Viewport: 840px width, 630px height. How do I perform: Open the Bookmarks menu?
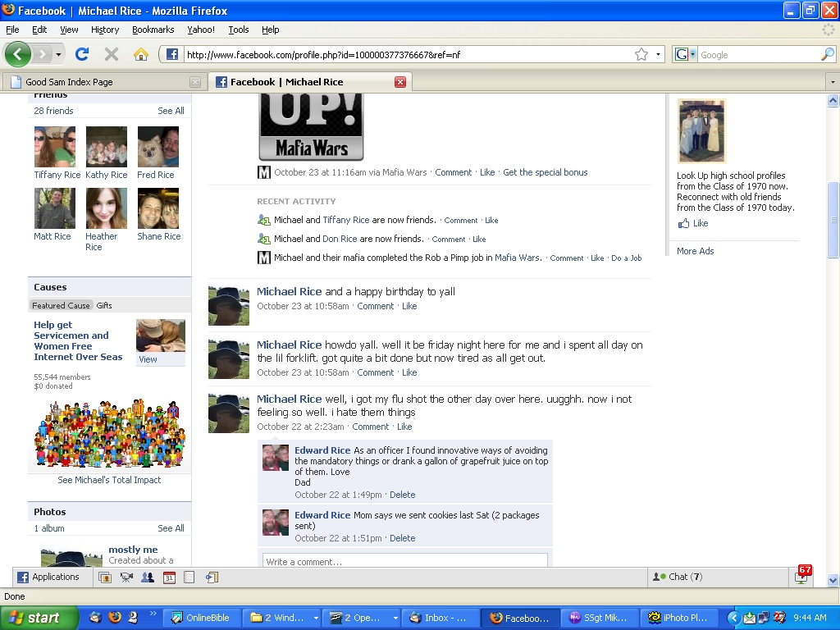(x=153, y=30)
